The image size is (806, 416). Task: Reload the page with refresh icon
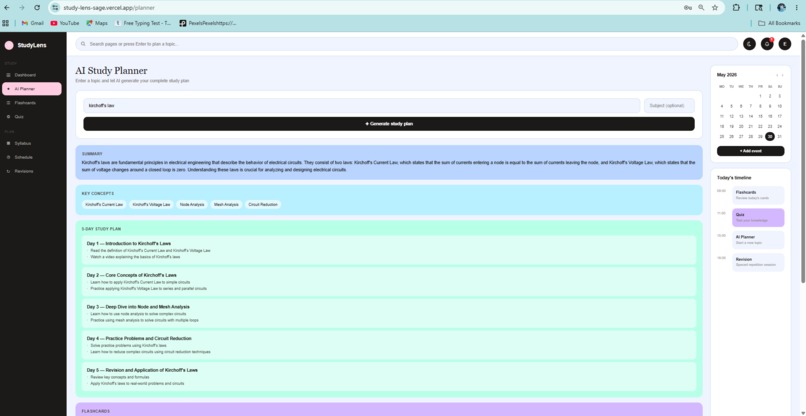click(37, 8)
